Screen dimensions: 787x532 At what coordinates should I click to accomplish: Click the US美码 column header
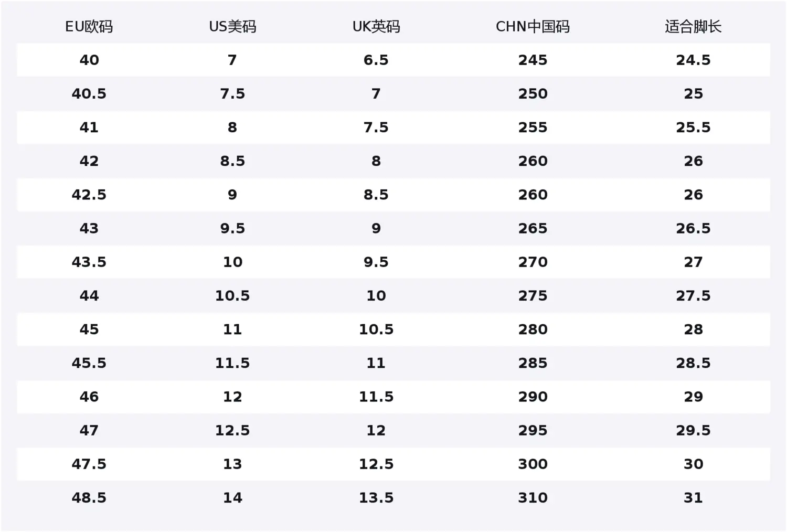(x=232, y=27)
